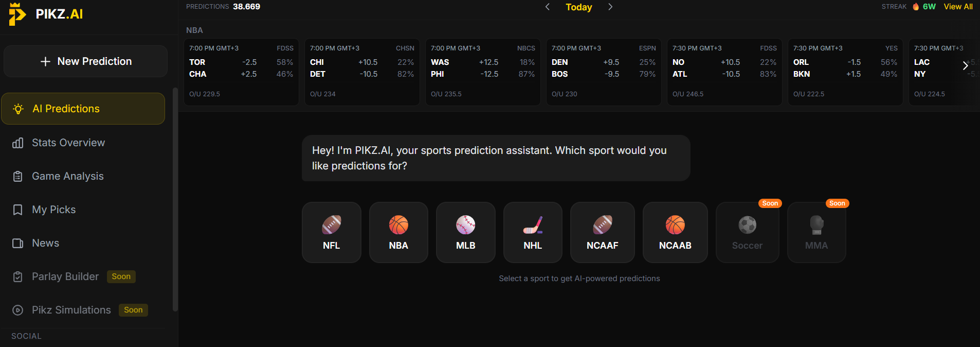Choose the NCAAF football sport icon
980x347 pixels.
(x=602, y=225)
